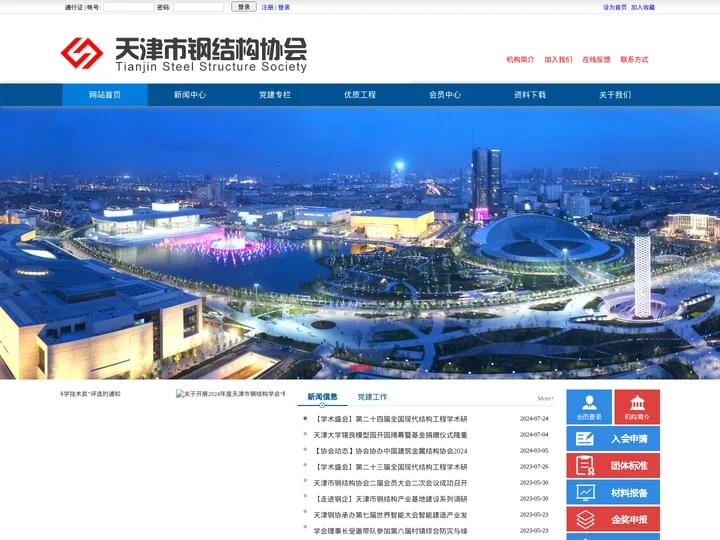Screen dimensions: 720x540
Task: Click the More+ link above news list
Action: tap(545, 398)
